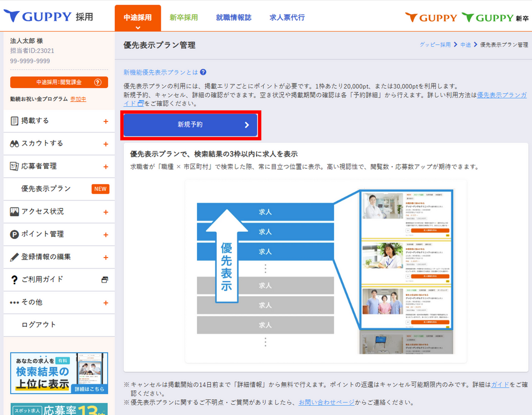Screen dimensions: 532x415
Task: Open the 求人票代行 tab
Action: click(x=287, y=18)
